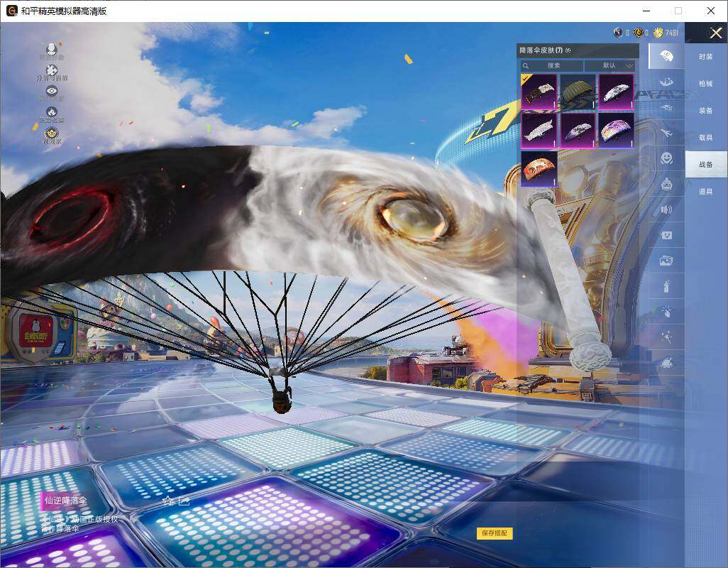Screen dimensions: 728x568
Task: Select the white fish-shaped parachute thumbnail
Action: (x=539, y=130)
